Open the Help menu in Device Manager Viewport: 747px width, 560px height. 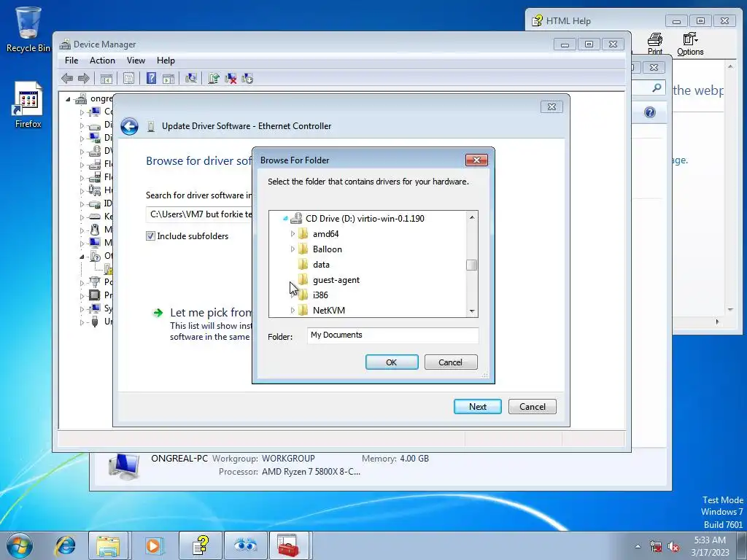[x=166, y=61]
